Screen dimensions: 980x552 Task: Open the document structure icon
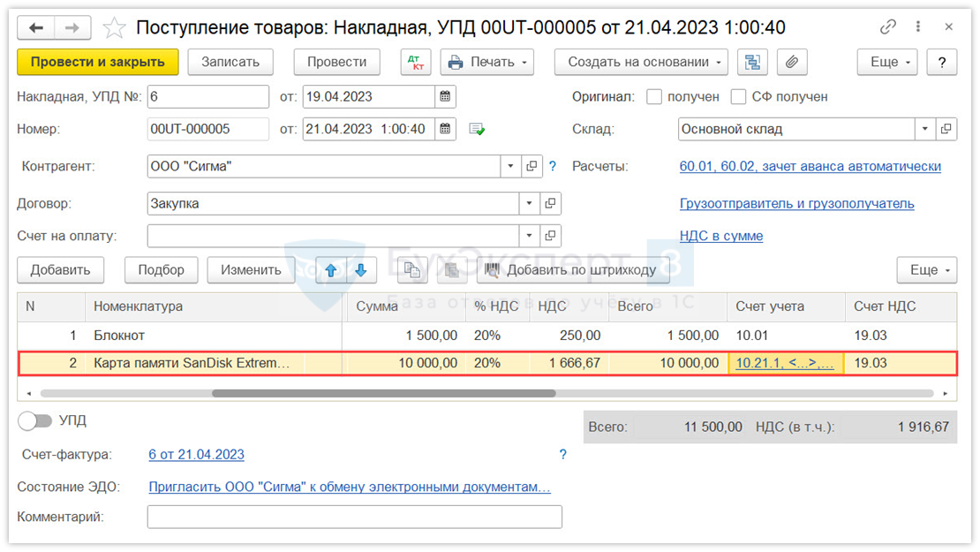click(752, 62)
